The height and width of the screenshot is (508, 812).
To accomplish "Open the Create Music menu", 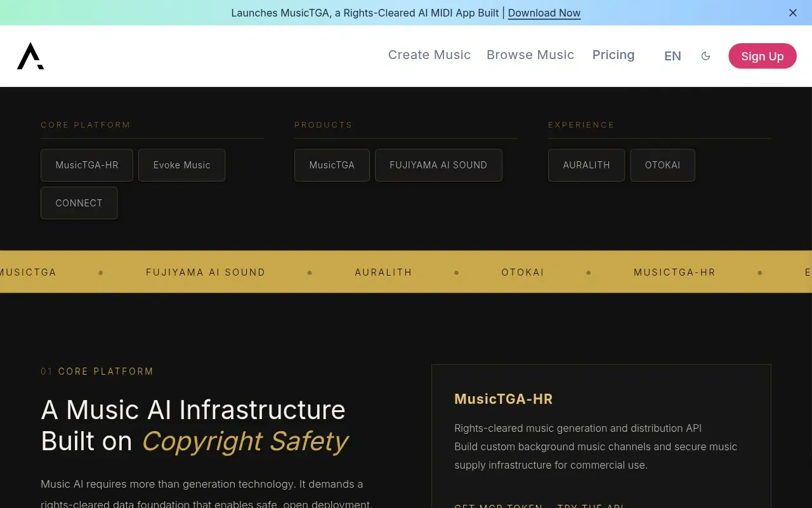I will (429, 55).
